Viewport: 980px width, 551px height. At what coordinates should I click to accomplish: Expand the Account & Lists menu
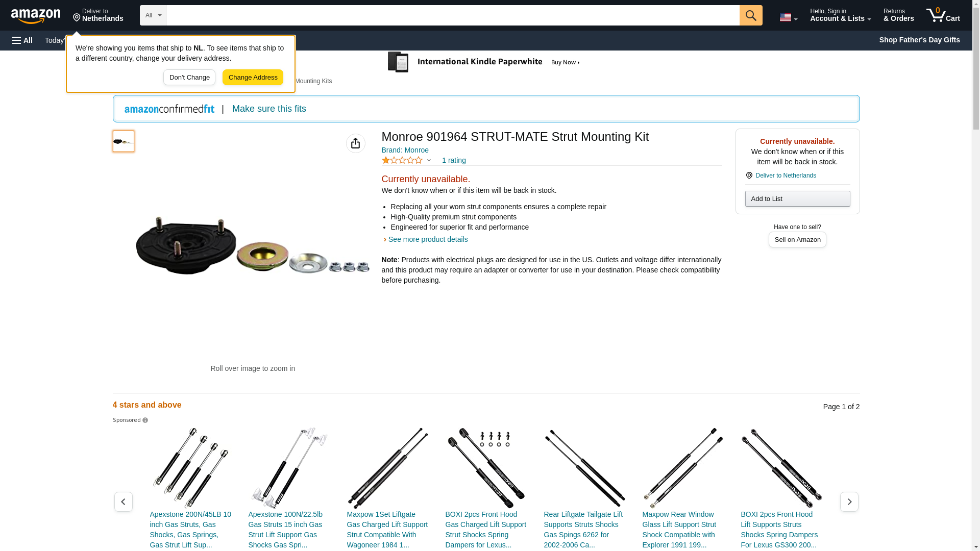[840, 15]
